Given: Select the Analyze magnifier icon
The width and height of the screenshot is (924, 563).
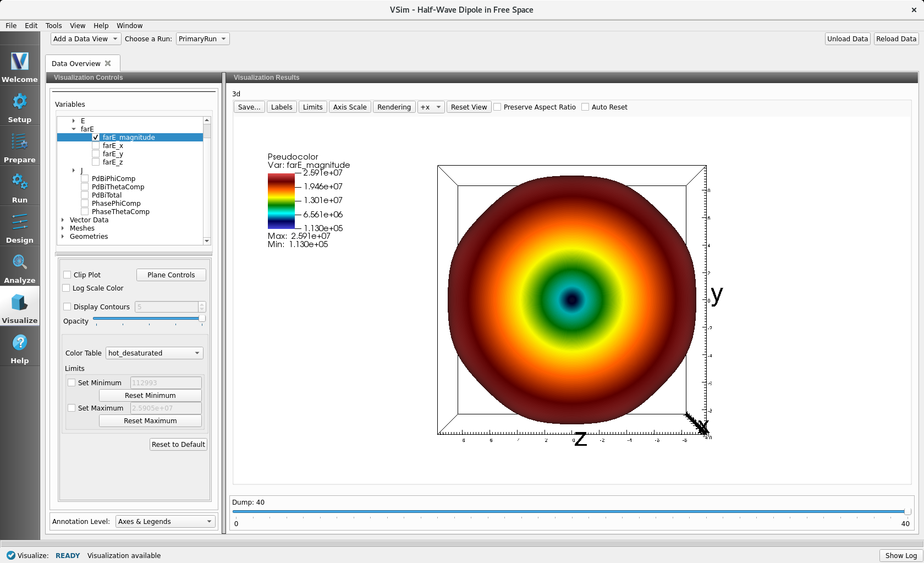Looking at the screenshot, I should [x=20, y=263].
